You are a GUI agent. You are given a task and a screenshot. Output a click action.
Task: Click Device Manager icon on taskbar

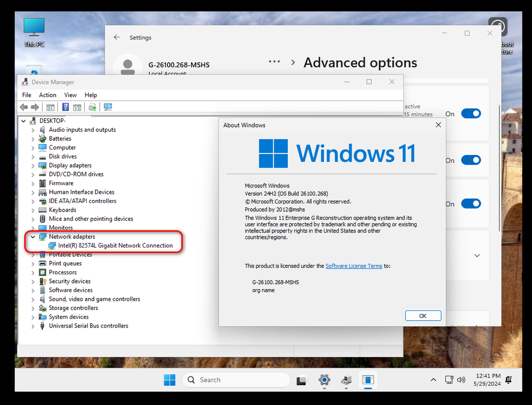pos(346,380)
